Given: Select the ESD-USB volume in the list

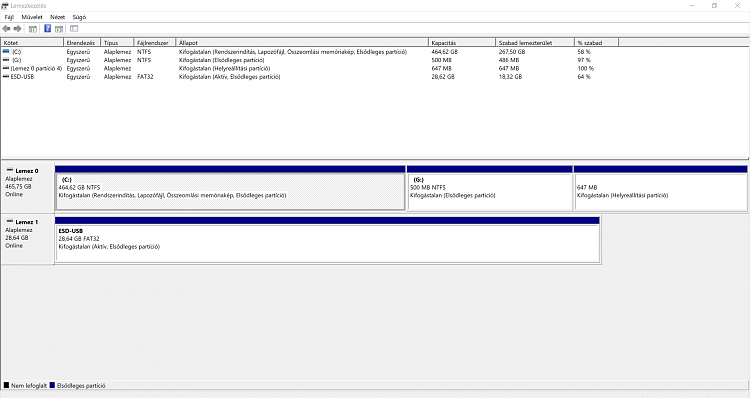Looking at the screenshot, I should point(22,77).
